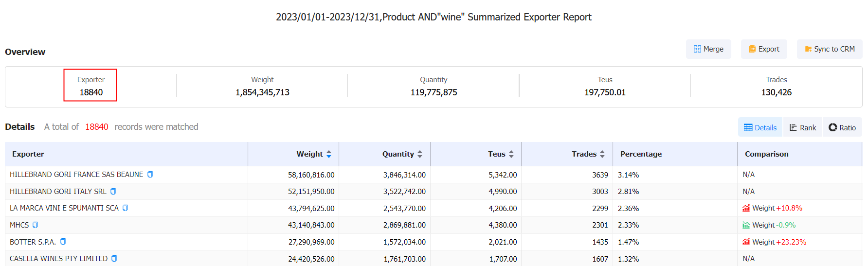
Task: Copy LA MARCA VINI E SPUMANTI name
Action: pyautogui.click(x=125, y=208)
